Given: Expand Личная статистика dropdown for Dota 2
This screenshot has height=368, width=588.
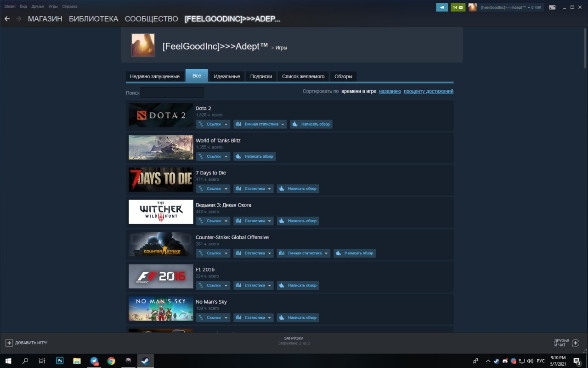Looking at the screenshot, I should tap(260, 124).
